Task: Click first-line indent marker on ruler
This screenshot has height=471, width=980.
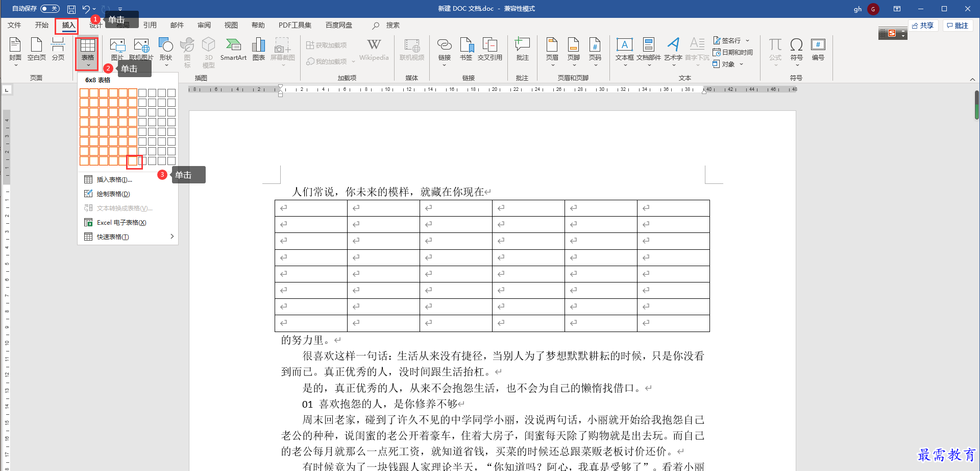Action: click(280, 87)
